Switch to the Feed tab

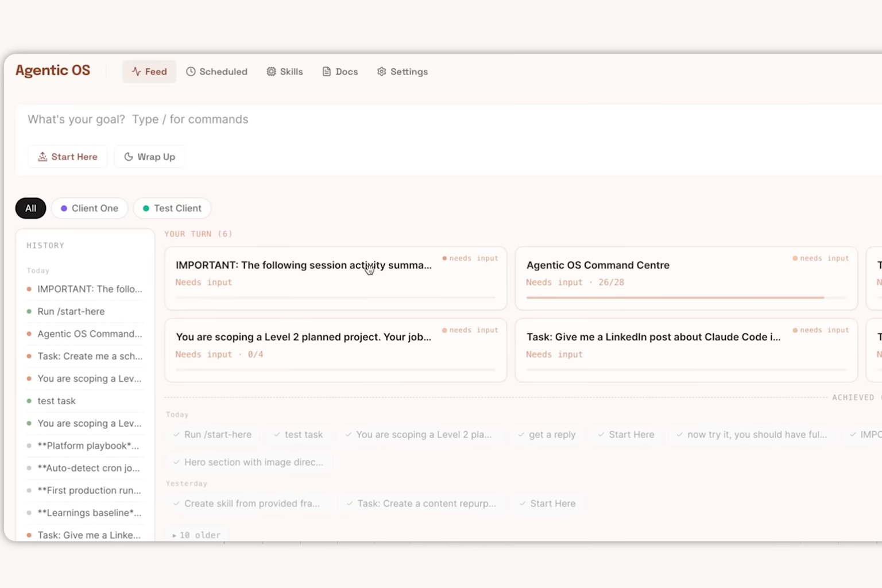coord(149,72)
